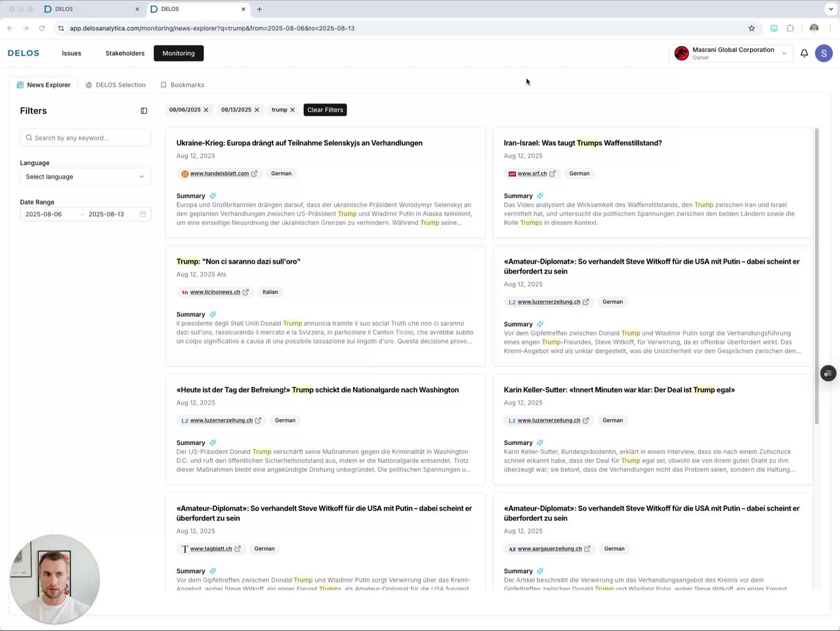Click the news list vertical scrollbar
Screen dimensions: 840x631
[817, 275]
